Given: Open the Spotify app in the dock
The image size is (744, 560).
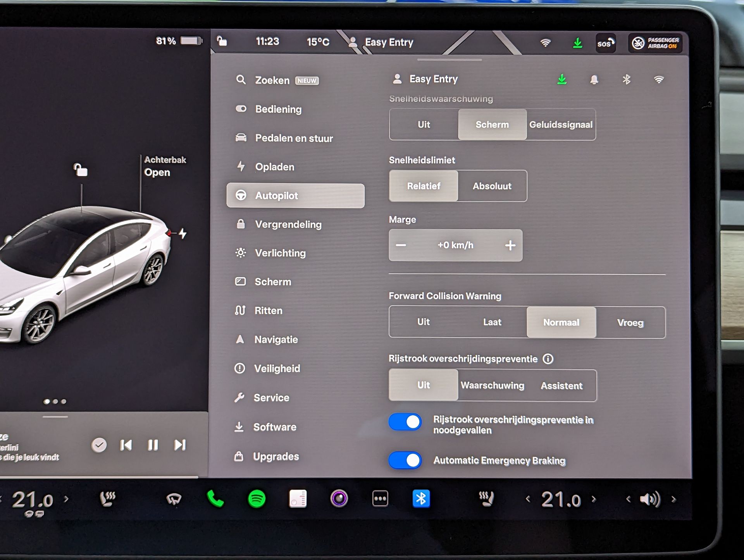Looking at the screenshot, I should click(257, 499).
